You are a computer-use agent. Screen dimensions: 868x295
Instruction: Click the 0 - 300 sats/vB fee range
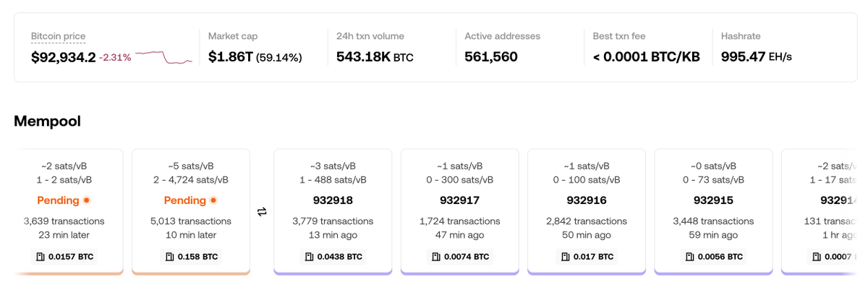click(459, 179)
